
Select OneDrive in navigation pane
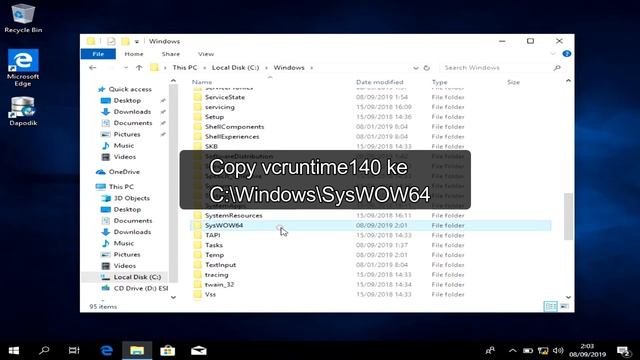click(x=124, y=172)
